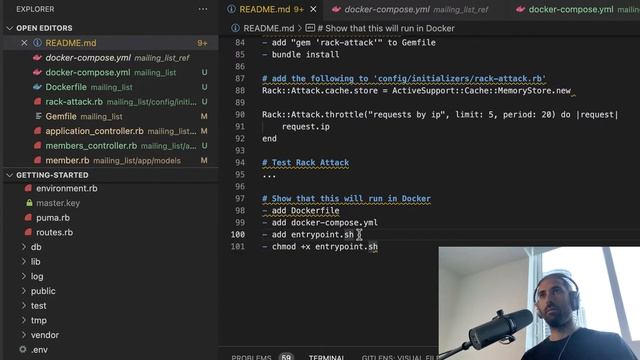Open docker-compose.yml mailing_list untracked file
The width and height of the screenshot is (640, 360).
[x=111, y=72]
